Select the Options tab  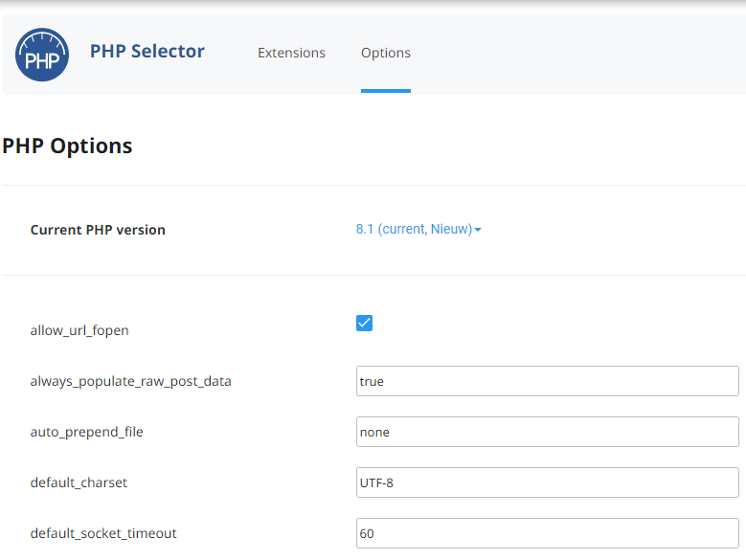(385, 53)
